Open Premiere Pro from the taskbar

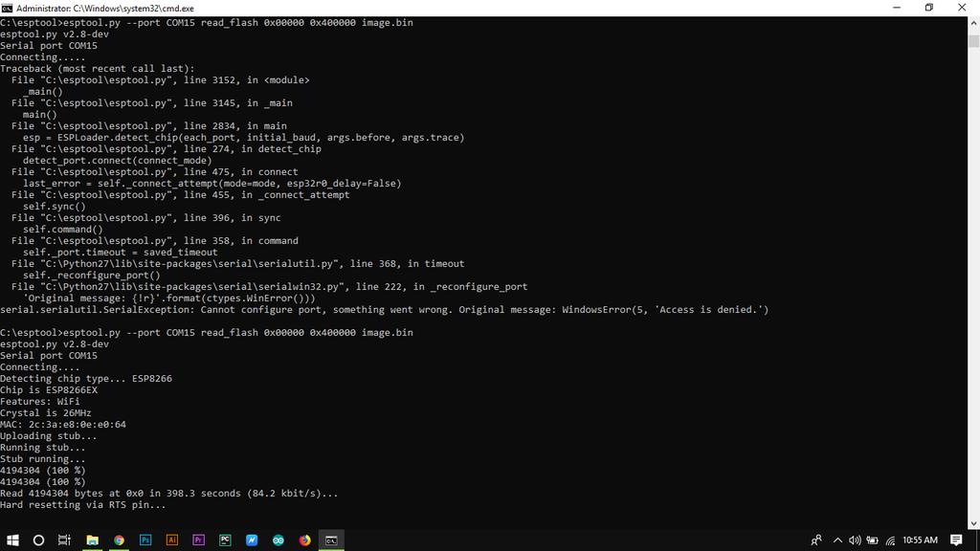198,540
